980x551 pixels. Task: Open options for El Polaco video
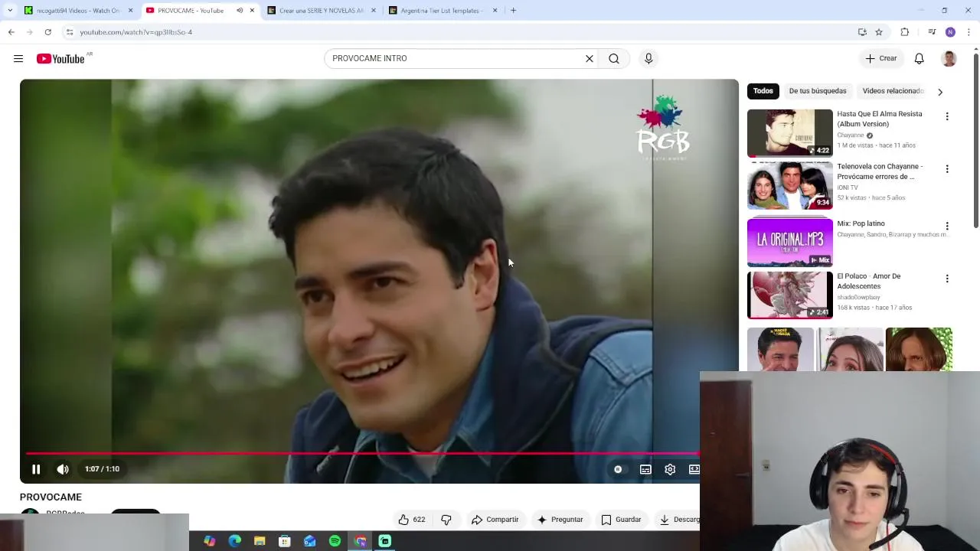tap(947, 279)
